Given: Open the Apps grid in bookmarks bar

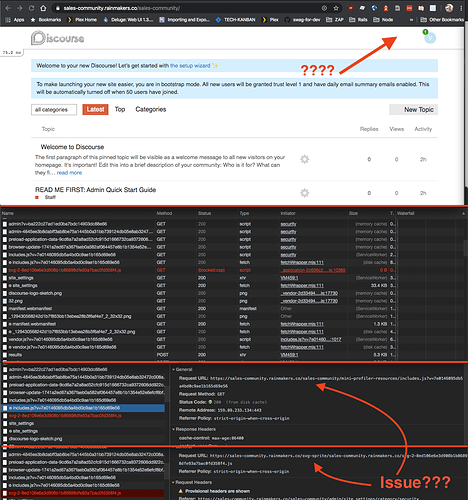Looking at the screenshot, I should tap(15, 20).
